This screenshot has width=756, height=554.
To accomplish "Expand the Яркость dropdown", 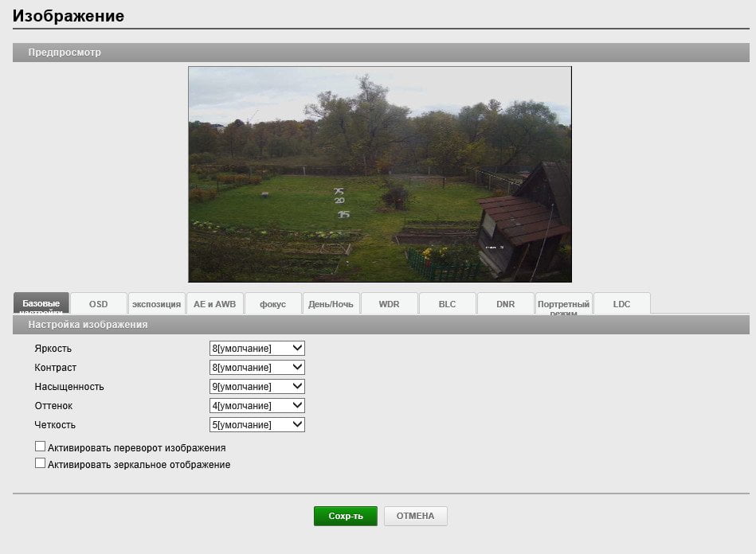I will pos(257,349).
